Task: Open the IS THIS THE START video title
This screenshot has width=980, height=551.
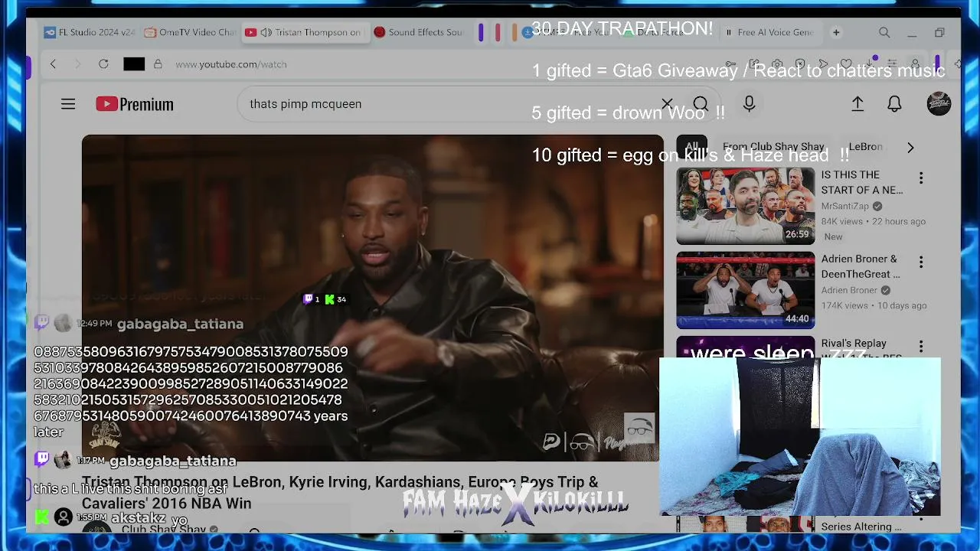Action: coord(862,182)
